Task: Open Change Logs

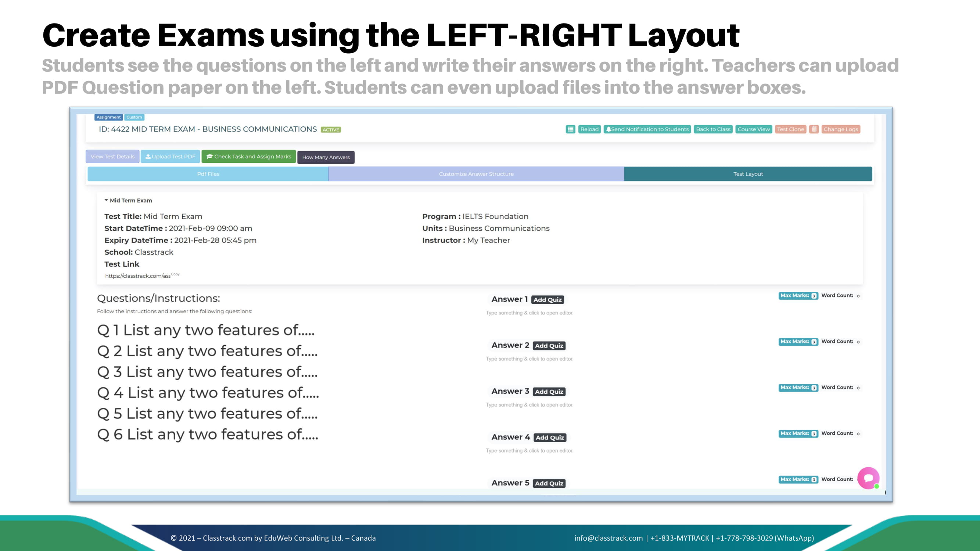Action: (x=841, y=129)
